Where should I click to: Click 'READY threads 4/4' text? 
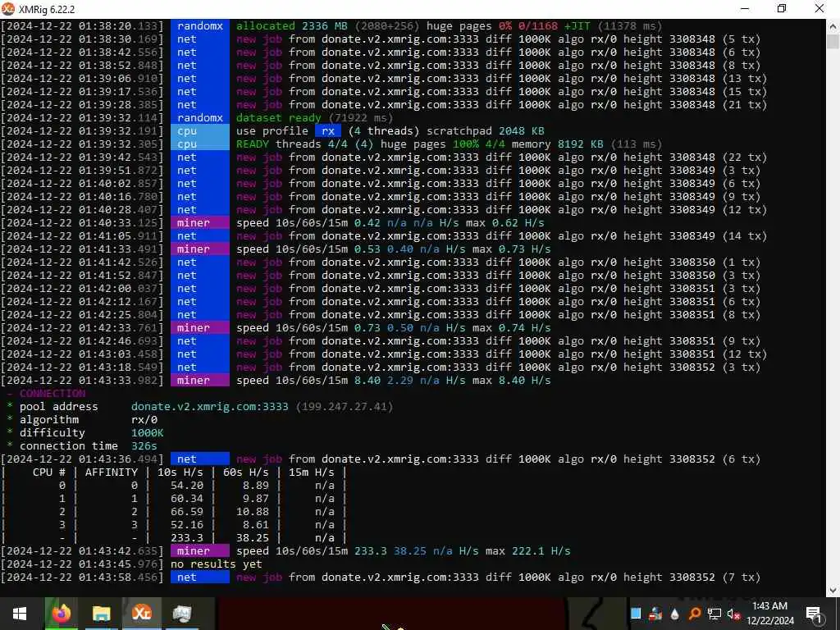[292, 144]
